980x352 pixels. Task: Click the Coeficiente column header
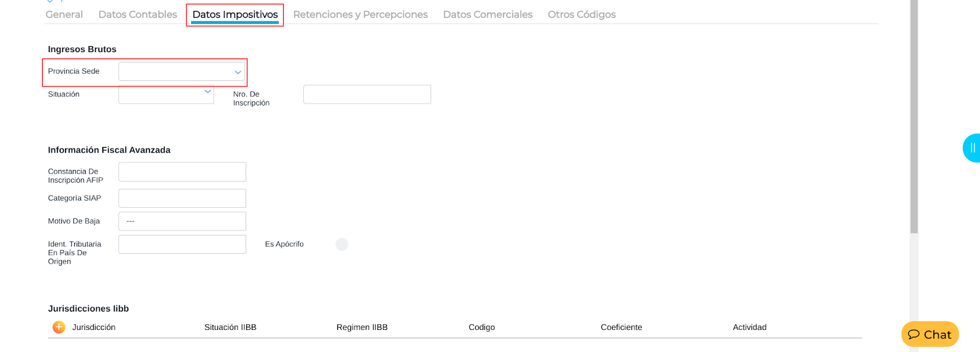(x=621, y=327)
